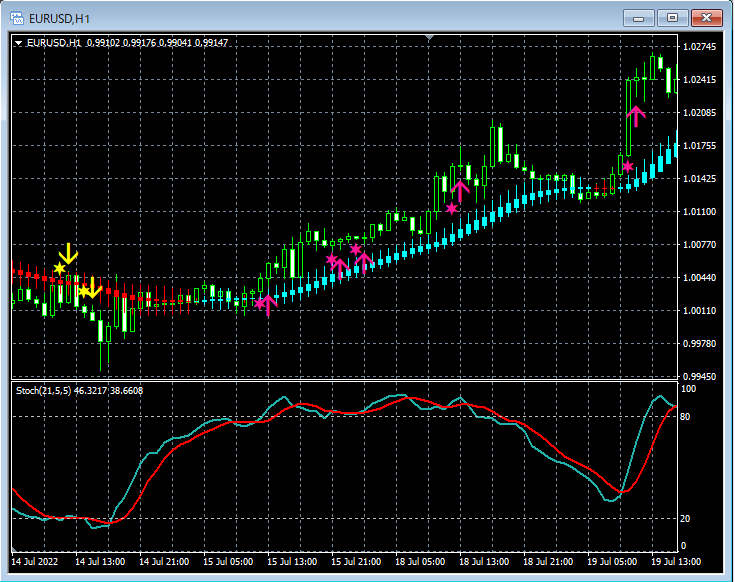Click the pink up arrow near 1.01425

coord(460,190)
